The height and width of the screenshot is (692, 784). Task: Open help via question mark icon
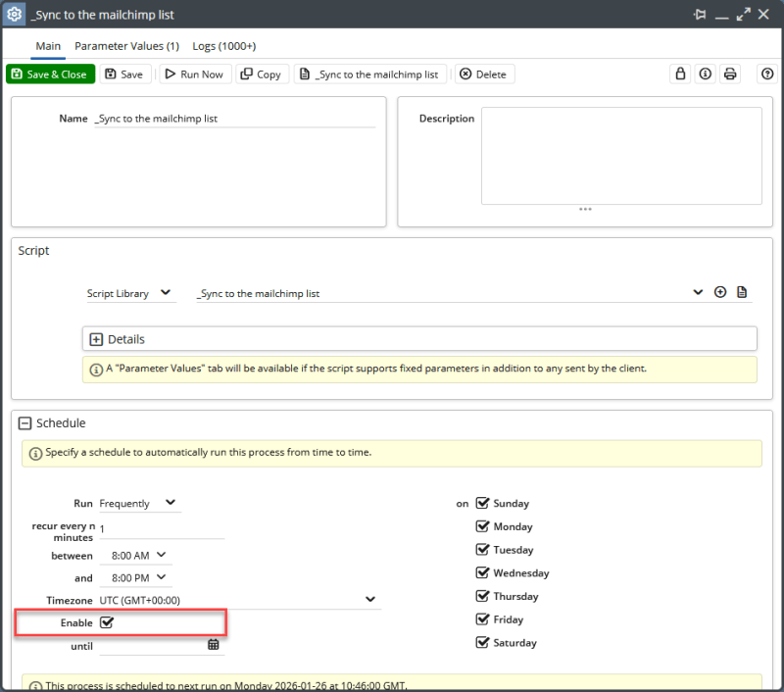[x=767, y=74]
